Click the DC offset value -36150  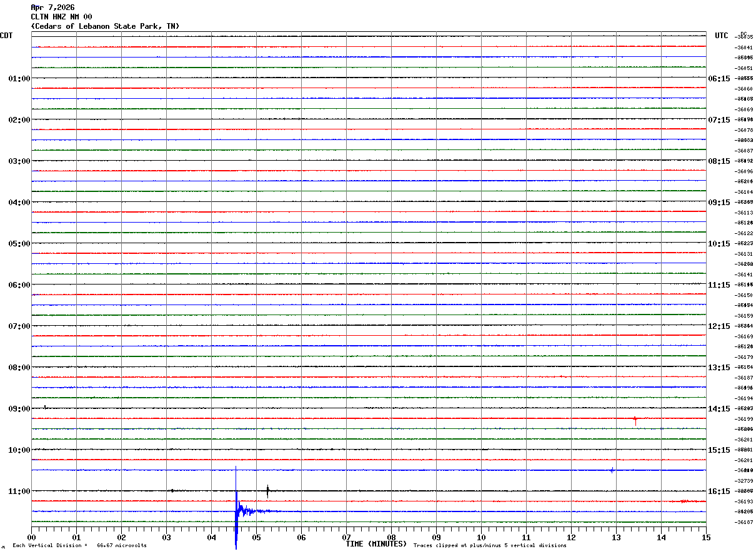click(x=744, y=295)
